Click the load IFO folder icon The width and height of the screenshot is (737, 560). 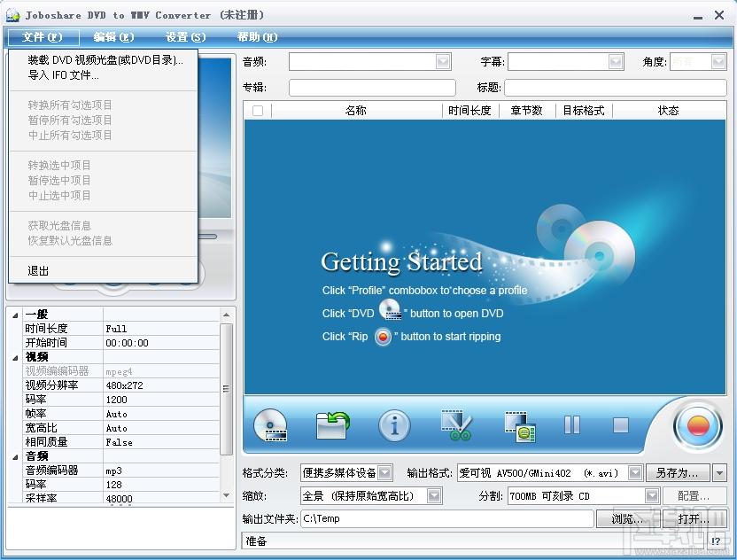(x=332, y=425)
